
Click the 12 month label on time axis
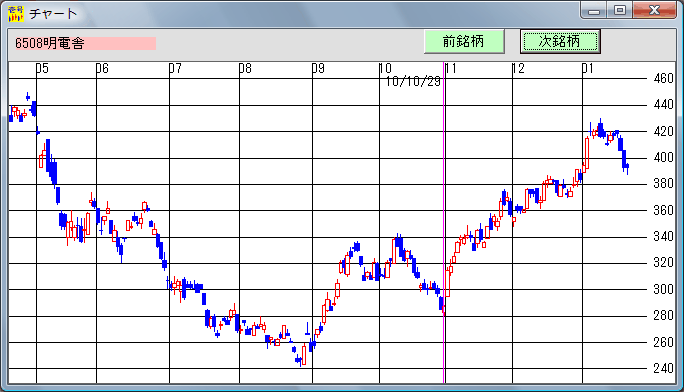[518, 68]
